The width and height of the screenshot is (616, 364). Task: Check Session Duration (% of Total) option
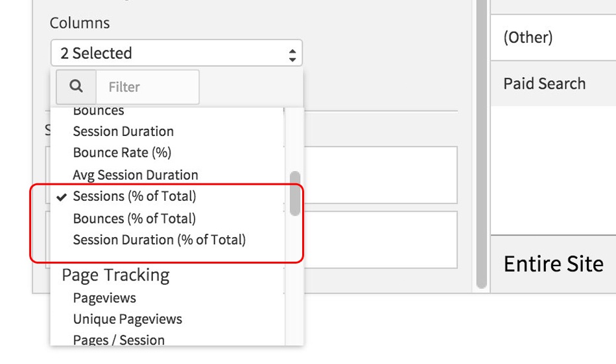[159, 240]
